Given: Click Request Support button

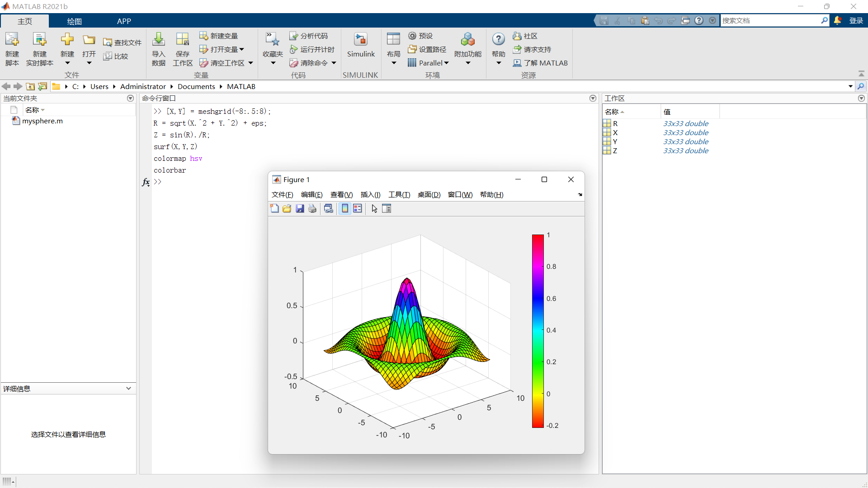Looking at the screenshot, I should pyautogui.click(x=532, y=49).
